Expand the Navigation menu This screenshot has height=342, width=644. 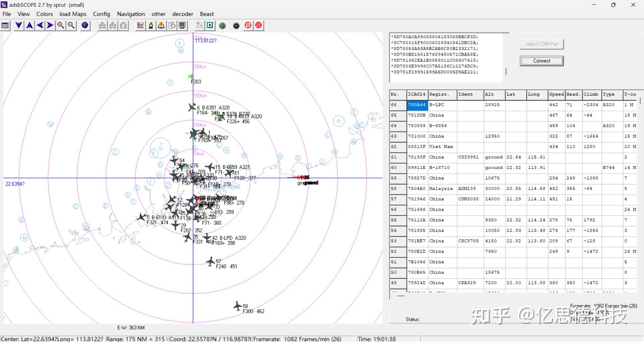click(x=131, y=14)
